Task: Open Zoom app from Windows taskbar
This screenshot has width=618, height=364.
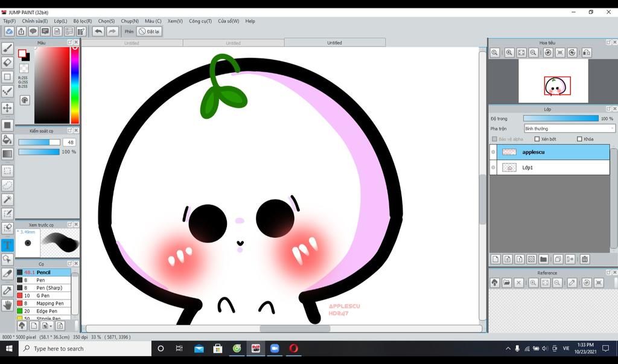Action: coord(274,348)
